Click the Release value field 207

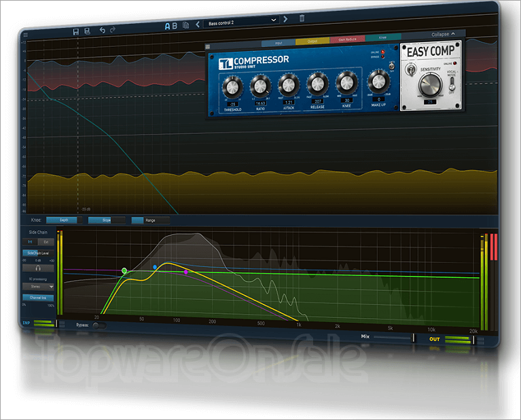(318, 101)
